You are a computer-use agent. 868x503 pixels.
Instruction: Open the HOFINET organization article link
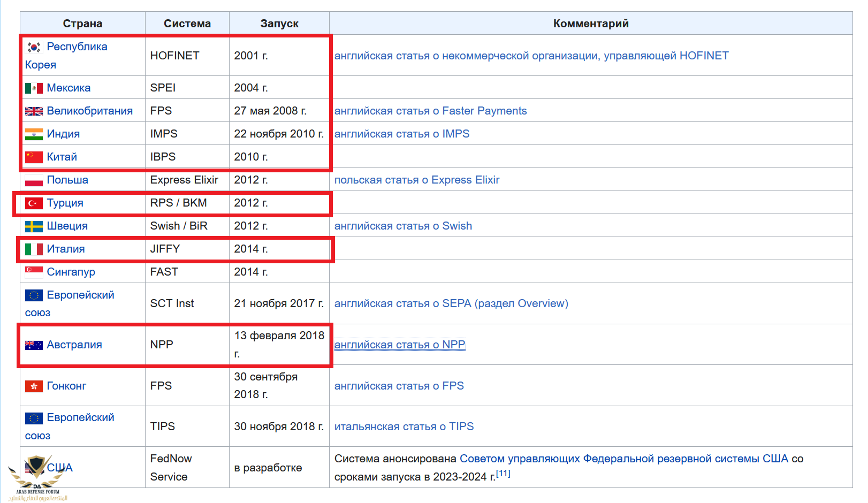tap(531, 56)
